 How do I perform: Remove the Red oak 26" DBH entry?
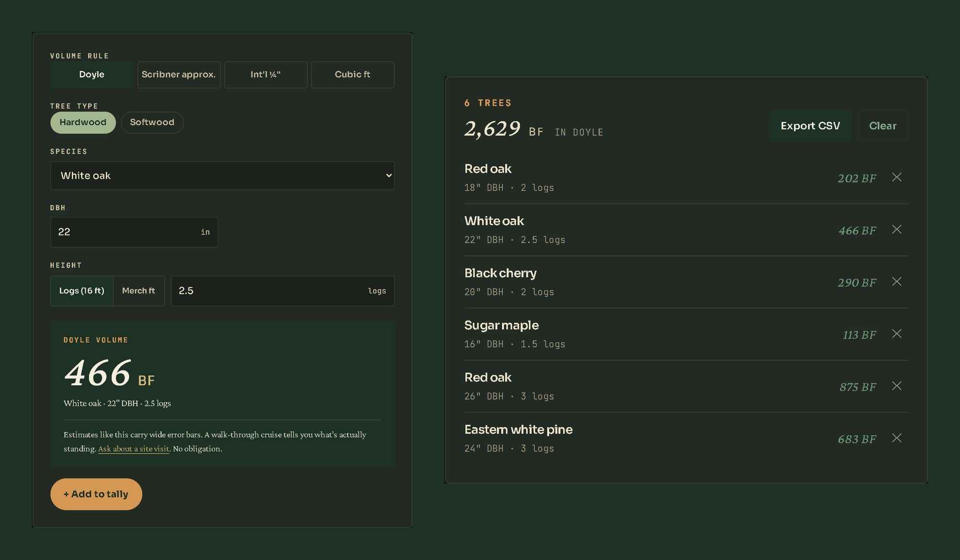896,386
